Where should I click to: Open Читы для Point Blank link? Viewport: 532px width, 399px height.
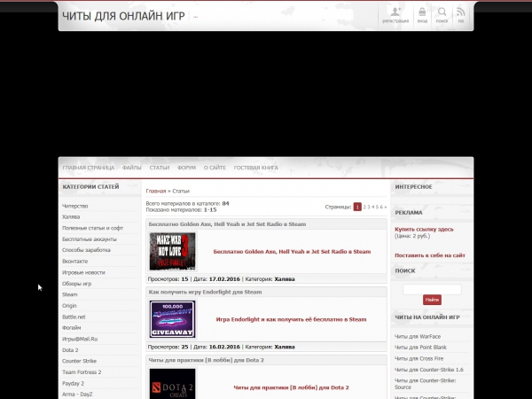click(420, 348)
